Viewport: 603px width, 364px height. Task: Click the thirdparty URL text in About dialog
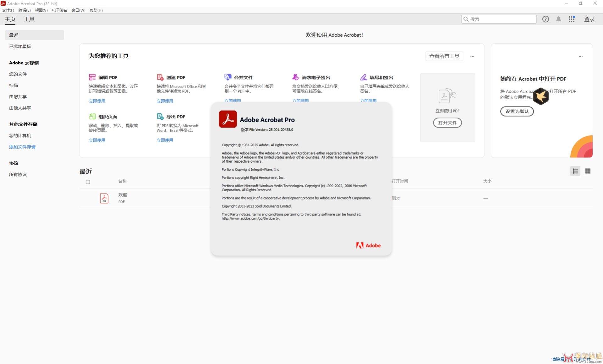(x=251, y=219)
